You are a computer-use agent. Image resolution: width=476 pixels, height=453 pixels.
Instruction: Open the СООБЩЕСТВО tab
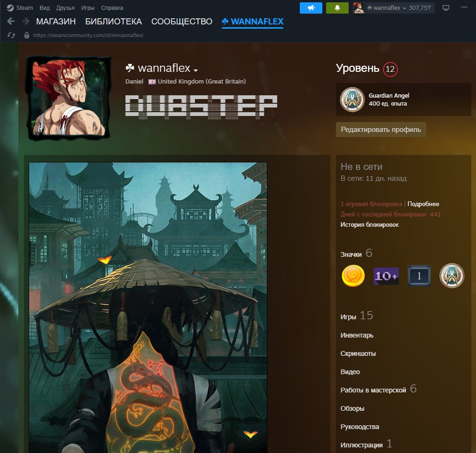point(181,22)
